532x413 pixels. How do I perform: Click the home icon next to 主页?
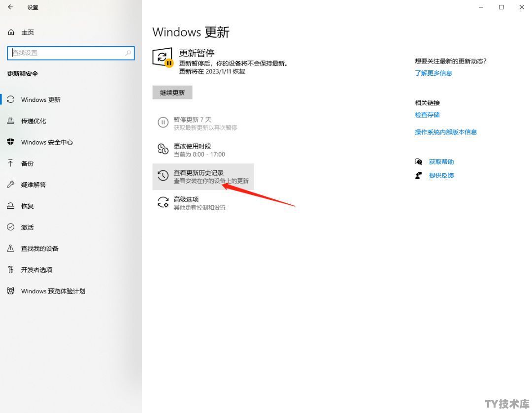tap(11, 32)
